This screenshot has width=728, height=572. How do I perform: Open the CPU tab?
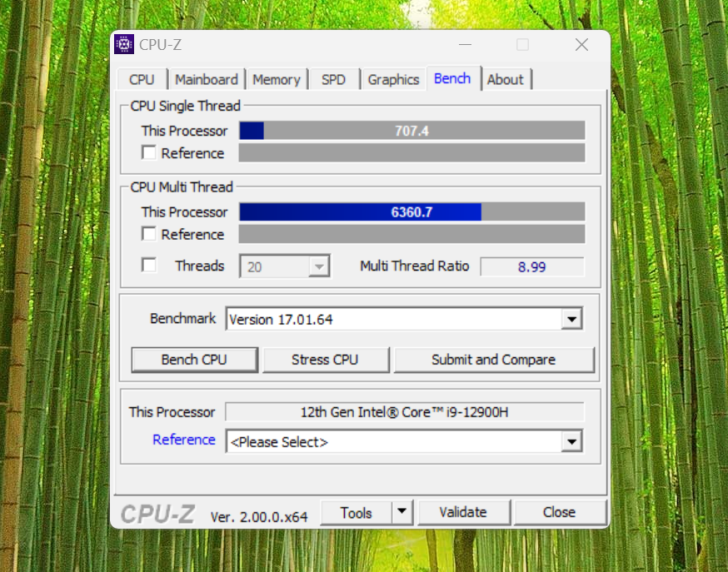(142, 79)
